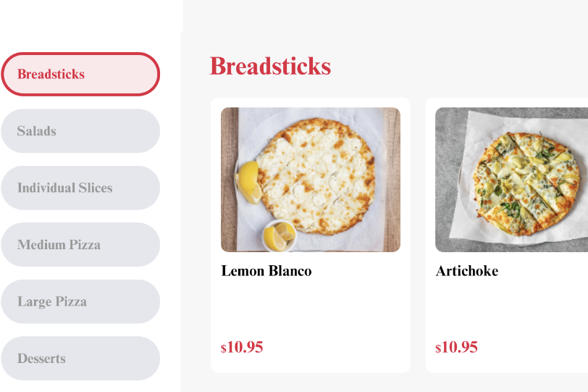
Task: Choose the Large Pizza category
Action: [80, 301]
